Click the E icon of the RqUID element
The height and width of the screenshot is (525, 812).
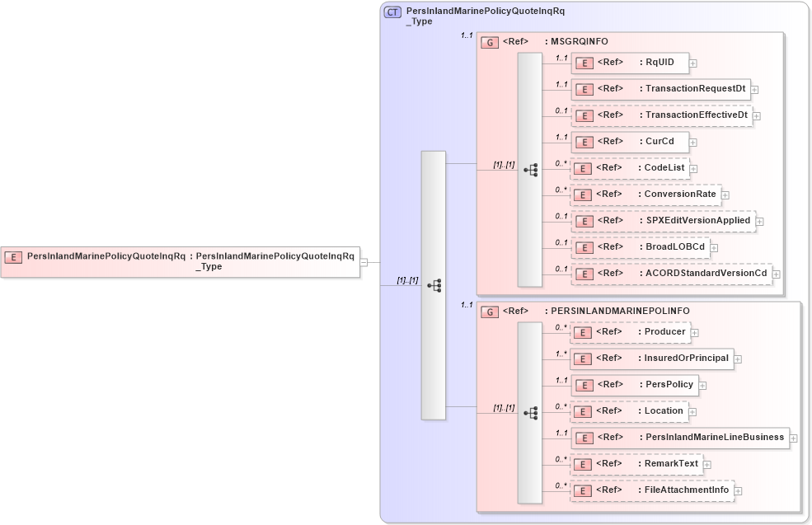(584, 62)
